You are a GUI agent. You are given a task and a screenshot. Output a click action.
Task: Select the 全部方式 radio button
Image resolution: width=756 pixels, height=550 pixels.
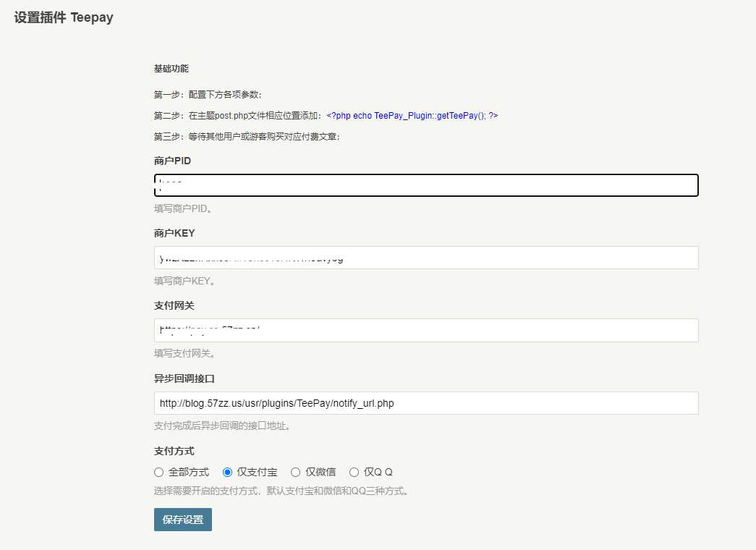click(158, 472)
